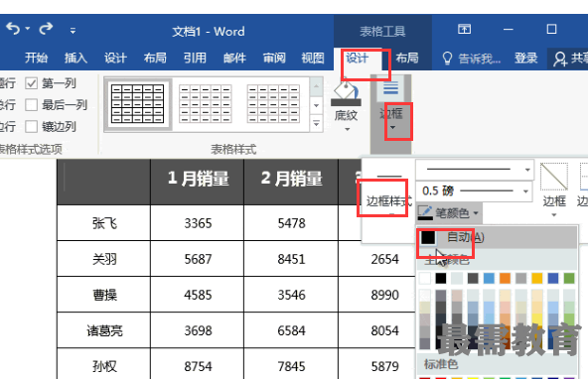Image resolution: width=588 pixels, height=379 pixels.
Task: Click the 诸葛亮 name cell
Action: (x=104, y=330)
